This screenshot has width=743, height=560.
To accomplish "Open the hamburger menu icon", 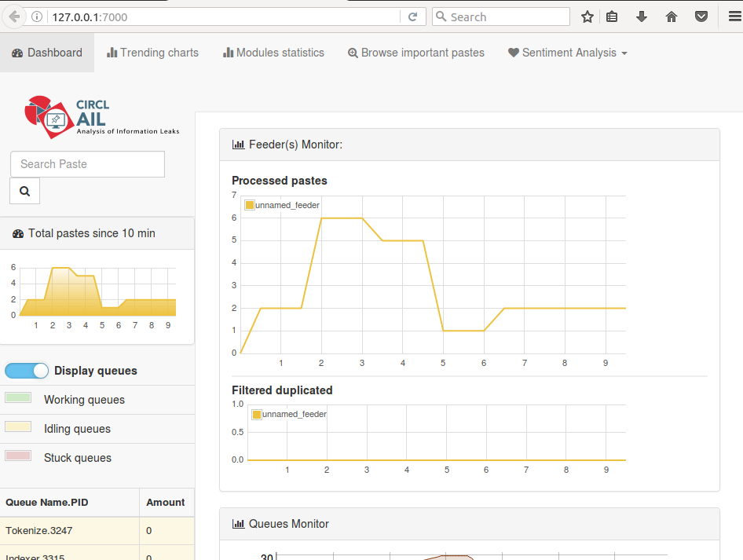I will [x=730, y=16].
